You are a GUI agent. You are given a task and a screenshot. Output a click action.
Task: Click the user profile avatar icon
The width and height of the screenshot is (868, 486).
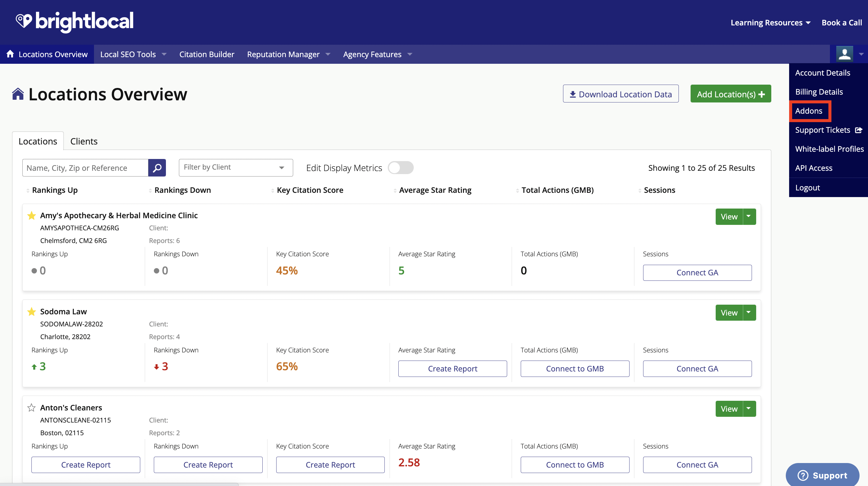844,54
